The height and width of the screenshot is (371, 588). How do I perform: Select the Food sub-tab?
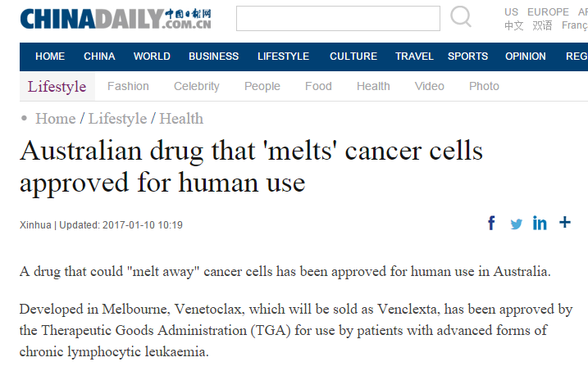318,86
